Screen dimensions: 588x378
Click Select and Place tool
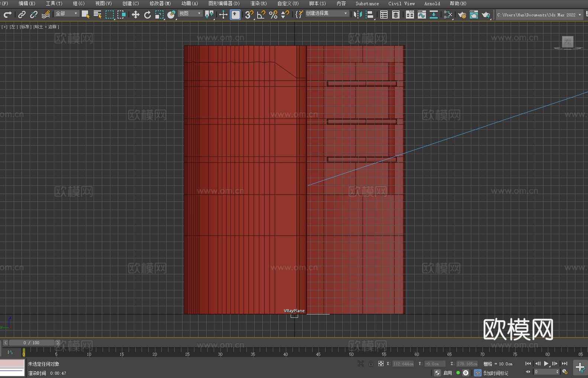coord(171,14)
